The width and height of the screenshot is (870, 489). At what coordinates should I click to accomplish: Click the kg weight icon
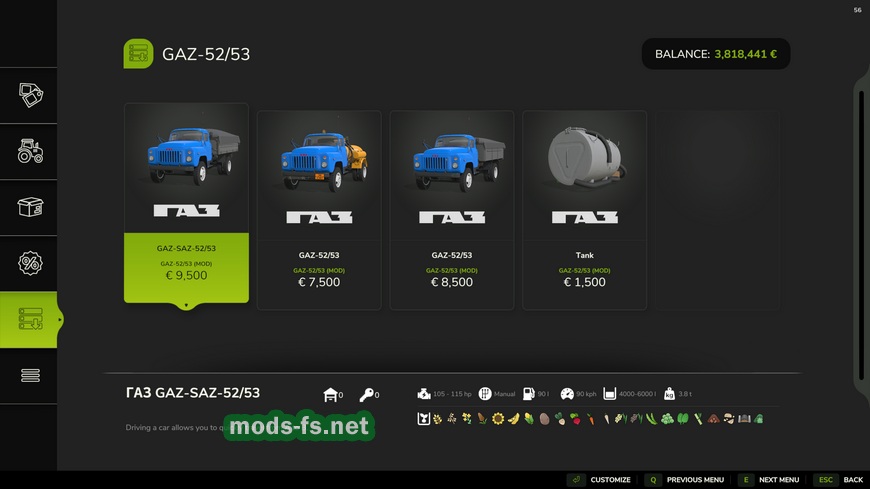click(669, 394)
